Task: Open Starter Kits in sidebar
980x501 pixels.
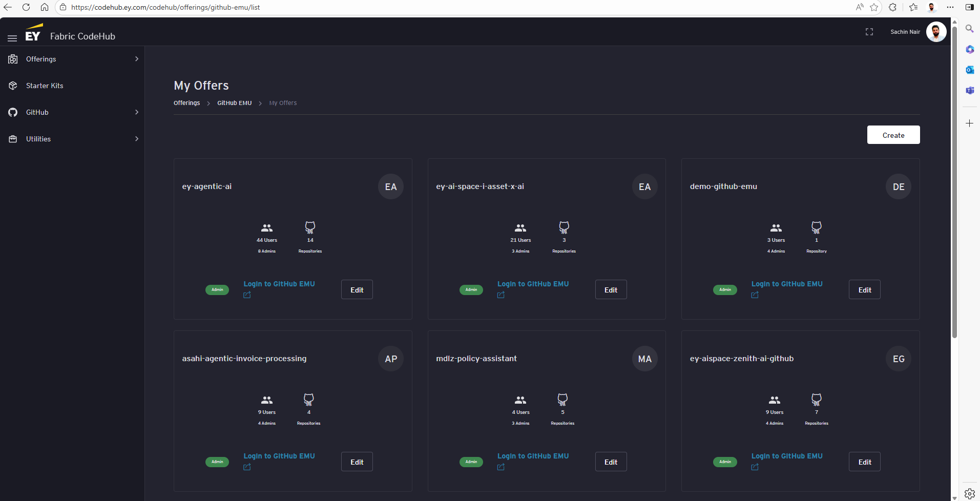Action: 45,86
